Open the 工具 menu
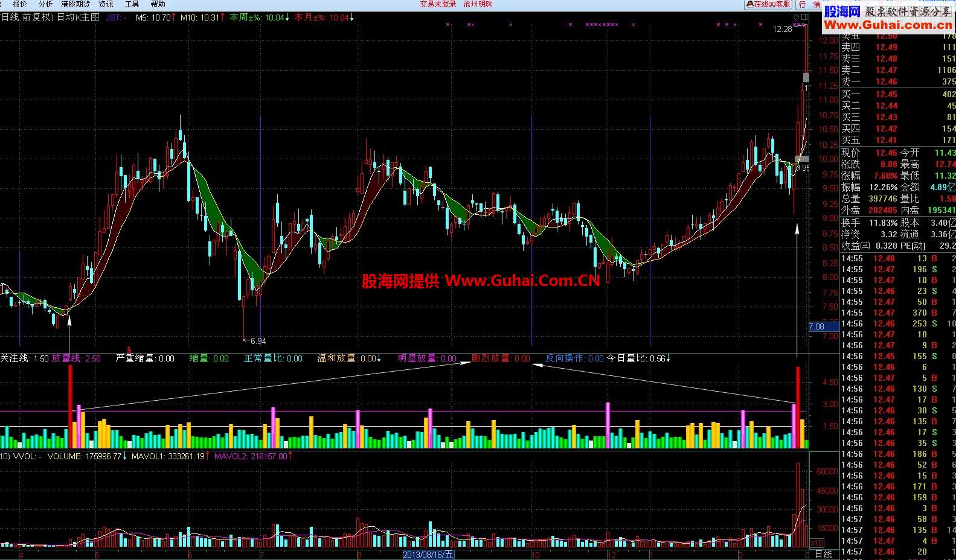 (x=132, y=4)
